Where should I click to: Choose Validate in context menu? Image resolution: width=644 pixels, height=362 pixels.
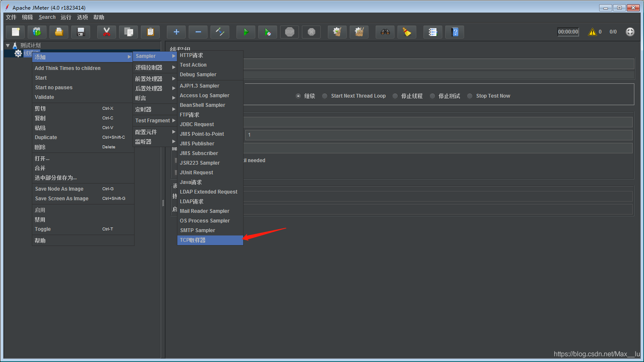click(x=83, y=97)
